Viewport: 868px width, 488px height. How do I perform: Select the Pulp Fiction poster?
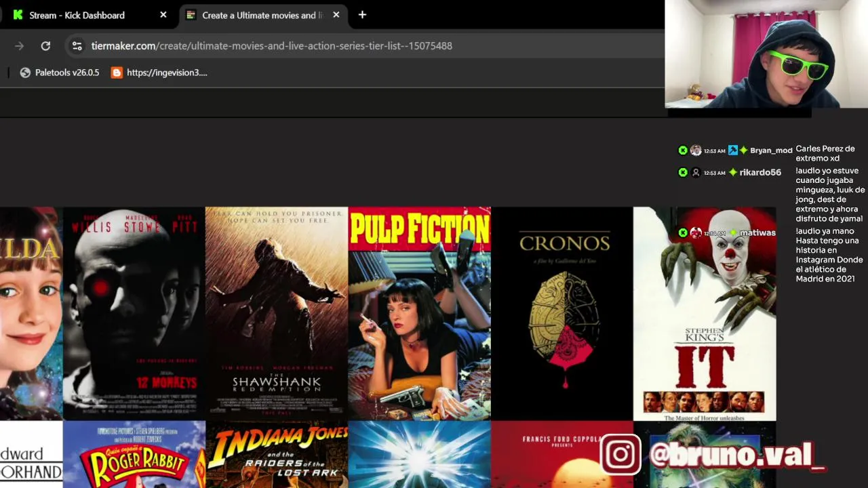[420, 314]
